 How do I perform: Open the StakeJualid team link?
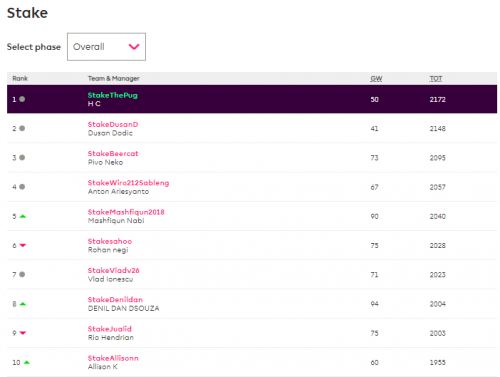click(x=110, y=329)
